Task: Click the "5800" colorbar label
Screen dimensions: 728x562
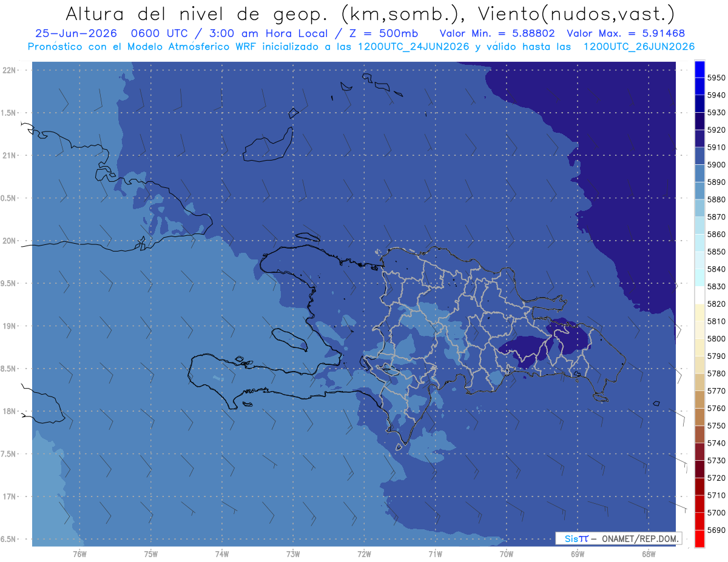Action: (716, 339)
